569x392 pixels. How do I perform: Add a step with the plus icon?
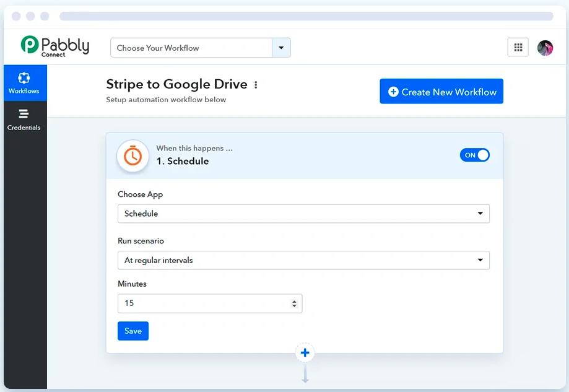tap(305, 353)
